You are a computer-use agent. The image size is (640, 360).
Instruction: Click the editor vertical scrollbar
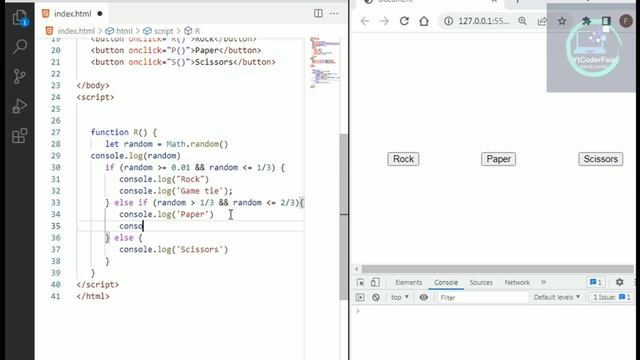tap(344, 216)
